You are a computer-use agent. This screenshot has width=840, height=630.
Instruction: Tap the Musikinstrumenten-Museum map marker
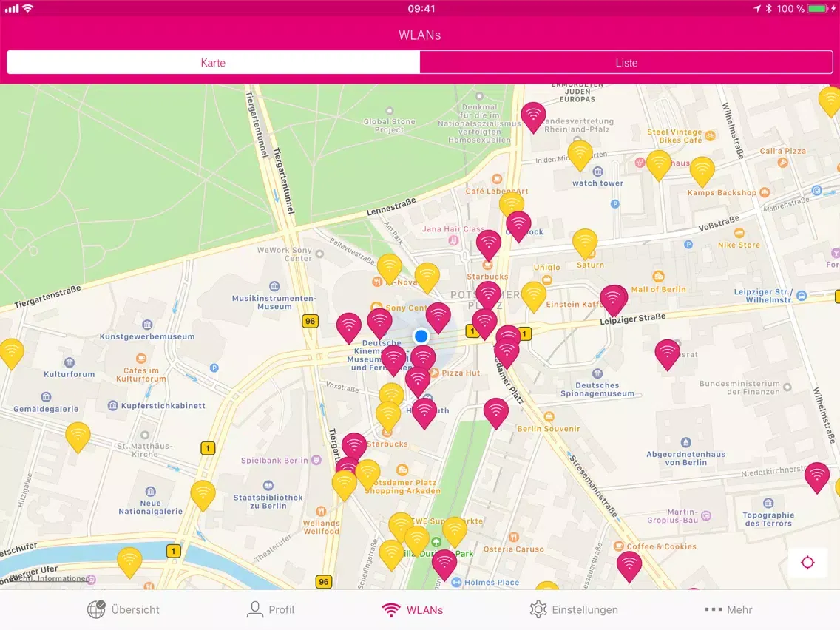tap(274, 286)
